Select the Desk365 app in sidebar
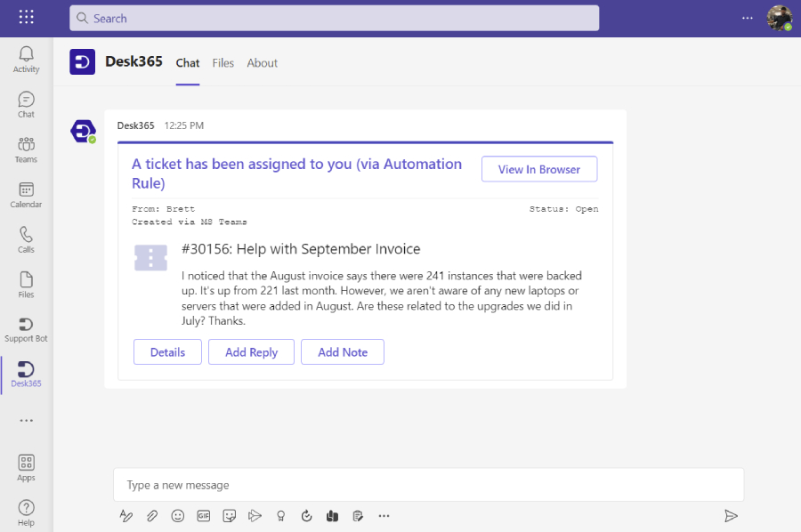The image size is (801, 532). click(26, 375)
